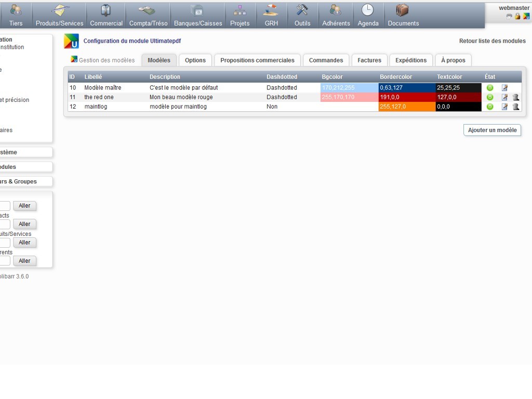Viewport: 532px width, 399px height.
Task: Click the Textcolor swatch 25,25,25
Action: pos(458,87)
